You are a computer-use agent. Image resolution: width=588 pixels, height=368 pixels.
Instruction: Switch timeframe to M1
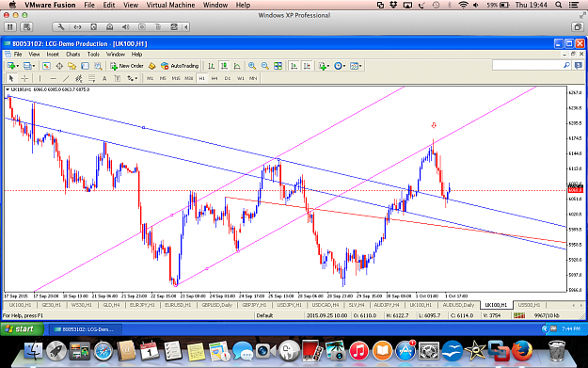[x=150, y=78]
